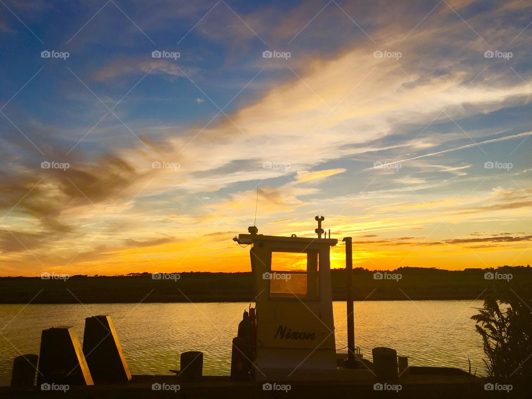
Task: Click the foap watermark in the top-left corner
Action: tap(55, 55)
